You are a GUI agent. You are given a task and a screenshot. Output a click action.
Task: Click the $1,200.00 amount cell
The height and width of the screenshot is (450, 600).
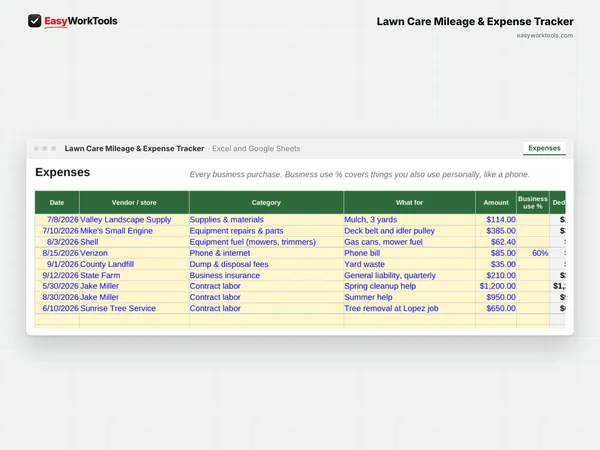click(x=496, y=286)
